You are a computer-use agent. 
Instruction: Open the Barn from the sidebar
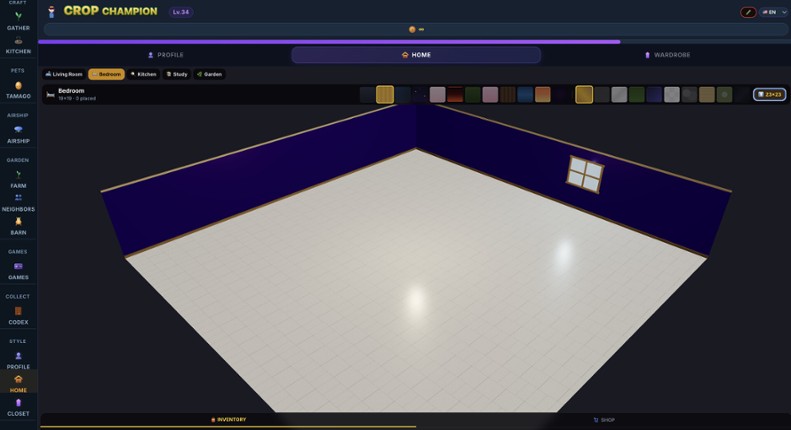click(x=18, y=225)
